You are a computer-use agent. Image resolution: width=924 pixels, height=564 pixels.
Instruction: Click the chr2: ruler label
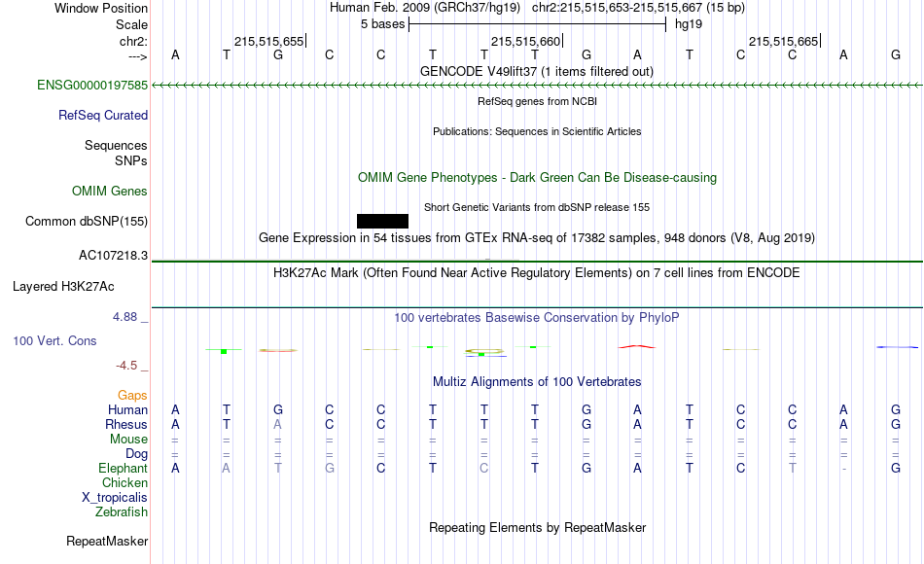tap(134, 41)
